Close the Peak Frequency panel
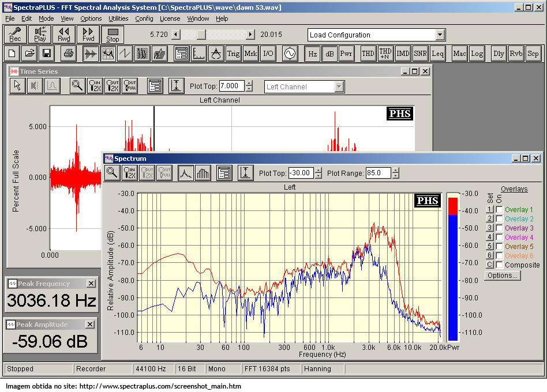The image size is (547, 392). [x=91, y=284]
